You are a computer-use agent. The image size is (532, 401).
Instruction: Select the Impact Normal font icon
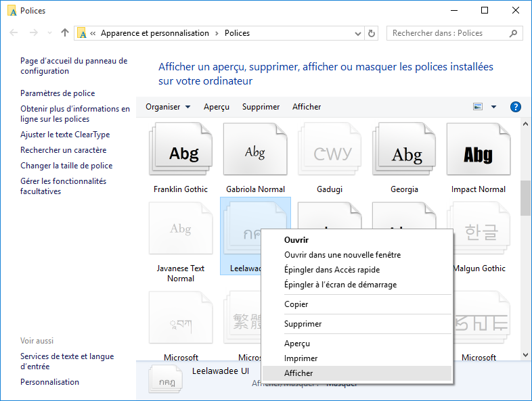click(479, 149)
